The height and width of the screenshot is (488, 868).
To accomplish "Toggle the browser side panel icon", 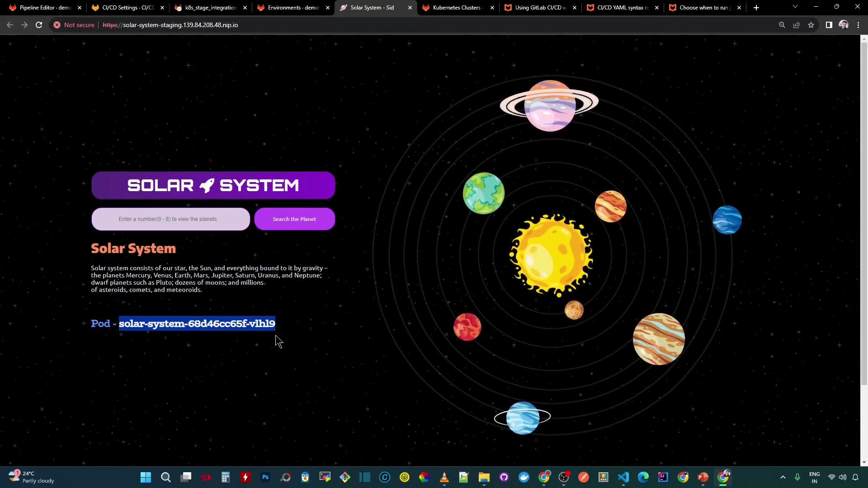I will (829, 25).
